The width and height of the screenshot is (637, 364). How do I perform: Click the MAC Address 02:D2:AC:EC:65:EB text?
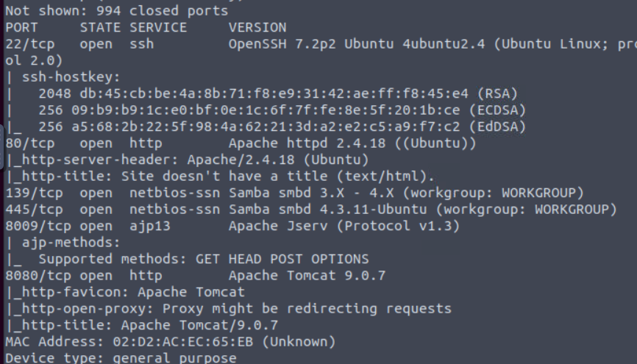(129, 342)
